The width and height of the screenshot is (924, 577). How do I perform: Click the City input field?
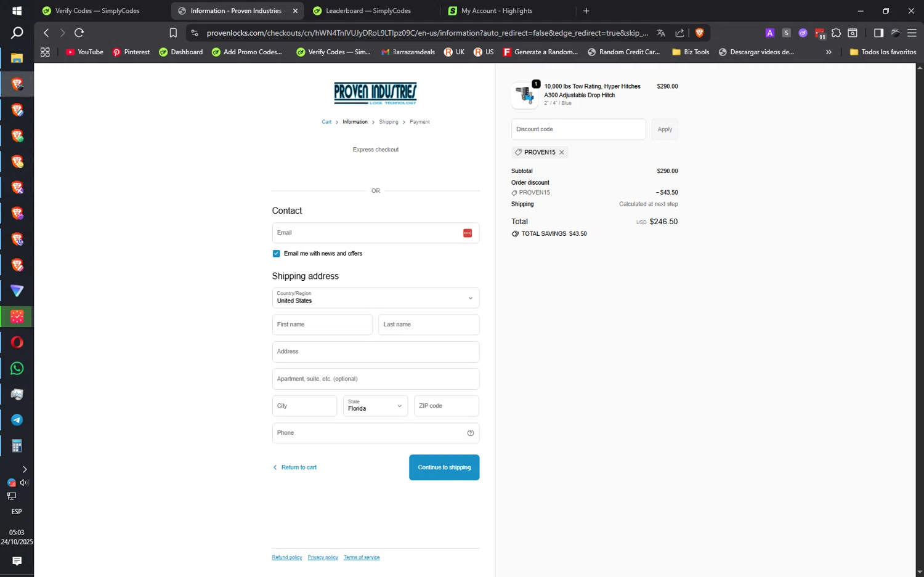[x=304, y=406]
